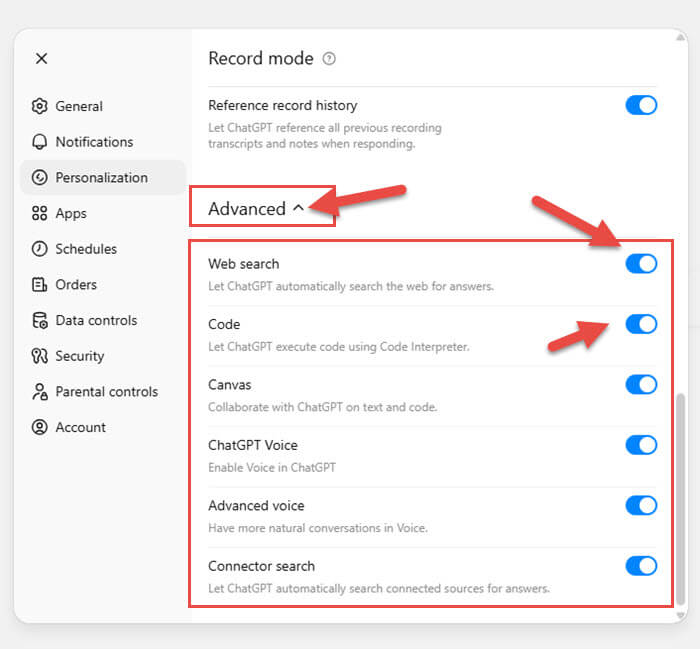700x649 pixels.
Task: Toggle Reference record history off
Action: tap(641, 105)
